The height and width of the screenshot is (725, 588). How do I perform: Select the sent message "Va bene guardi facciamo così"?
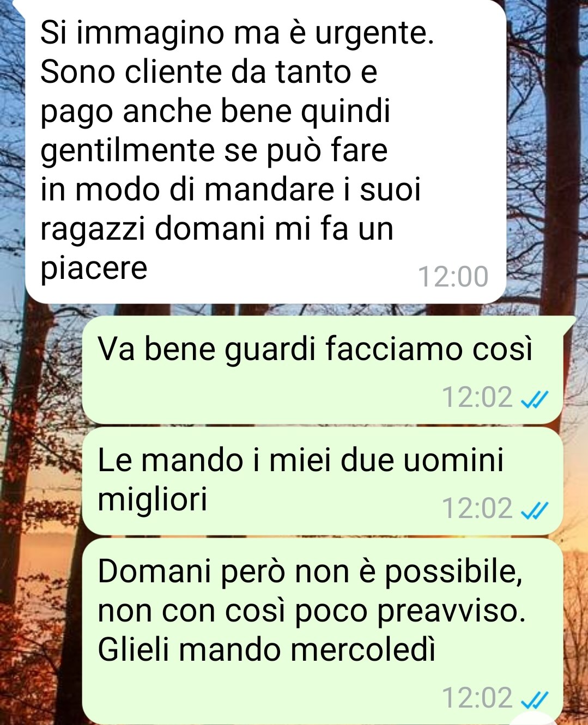pyautogui.click(x=323, y=370)
